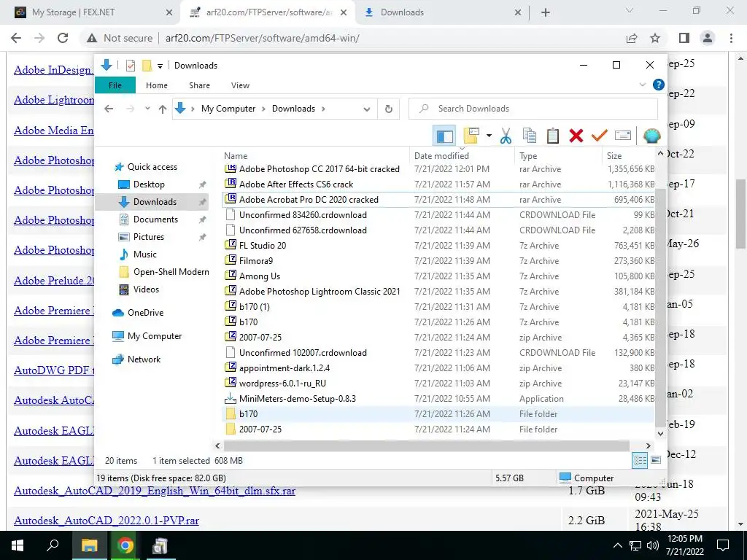Select My Computer in the navigation pane
The image size is (747, 560).
[155, 336]
